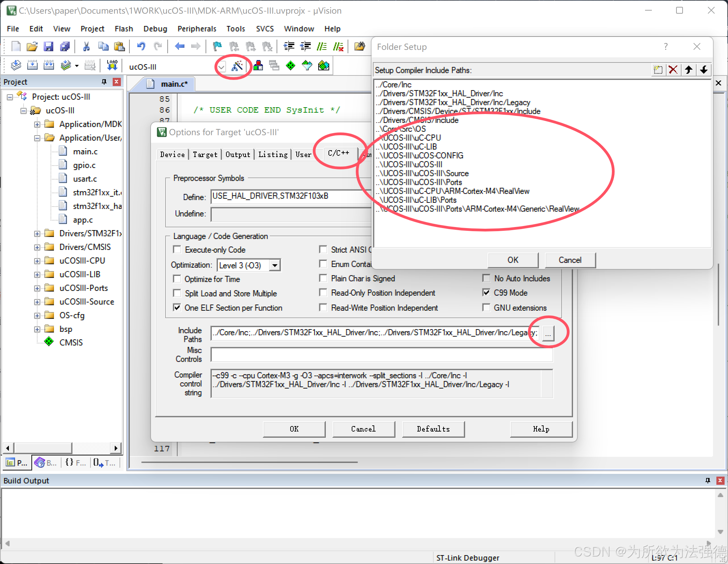Click the LOAD download-to-flash icon
The height and width of the screenshot is (564, 728).
112,65
